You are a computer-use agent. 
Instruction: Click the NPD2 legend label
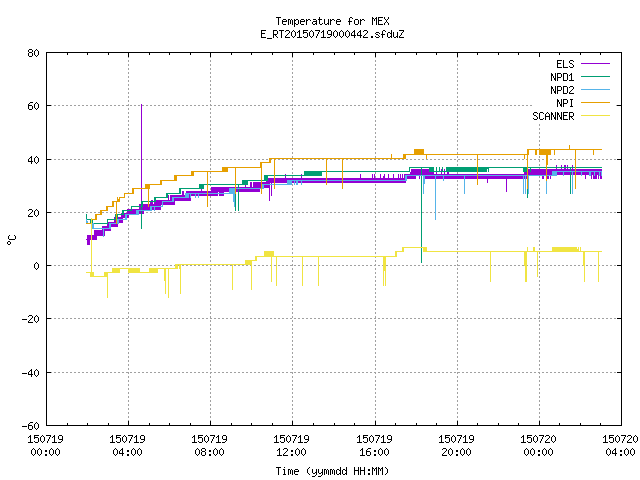click(562, 90)
